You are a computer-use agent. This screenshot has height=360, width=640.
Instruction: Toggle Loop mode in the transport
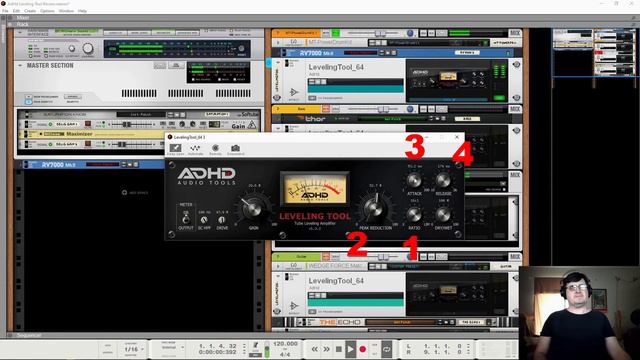(386, 349)
